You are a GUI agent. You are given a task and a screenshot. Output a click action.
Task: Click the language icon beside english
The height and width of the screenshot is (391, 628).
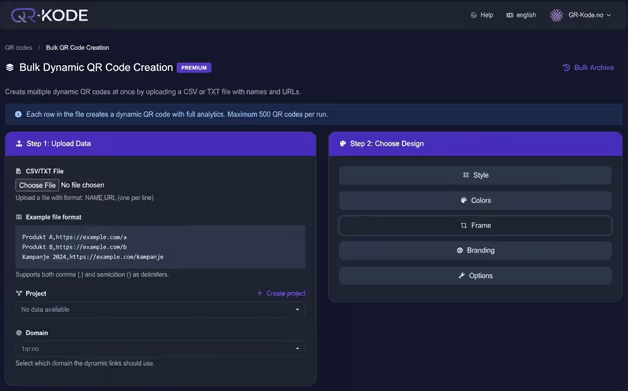(509, 15)
